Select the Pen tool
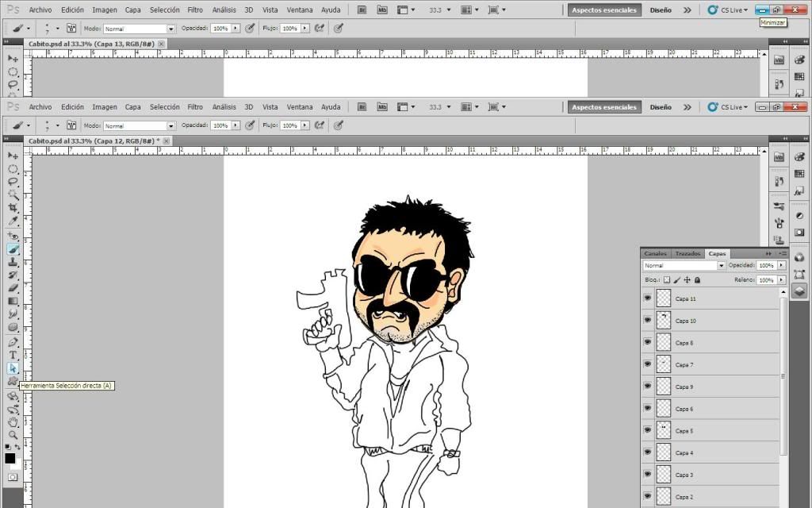The width and height of the screenshot is (812, 508). coord(13,343)
